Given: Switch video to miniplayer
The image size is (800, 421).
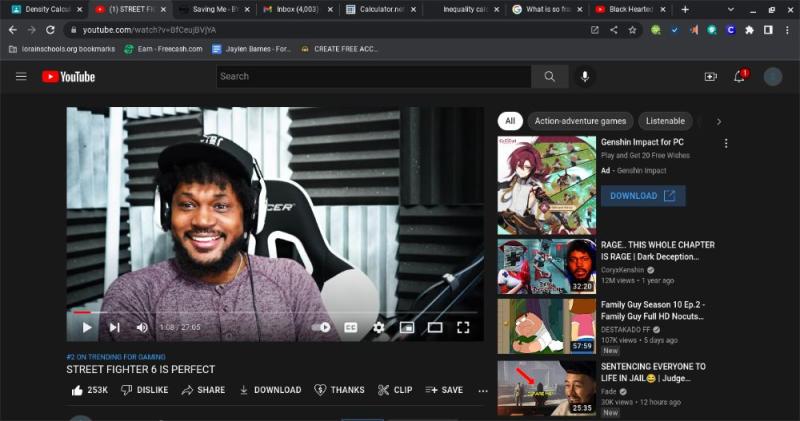Looking at the screenshot, I should [407, 327].
